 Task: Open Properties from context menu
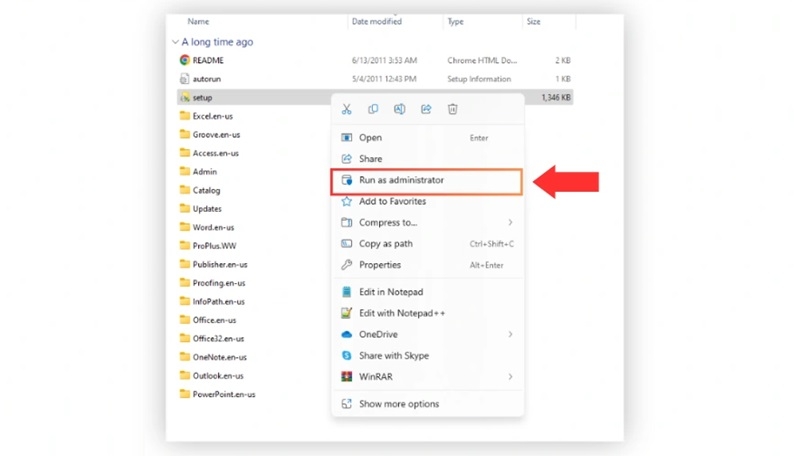pos(427,265)
